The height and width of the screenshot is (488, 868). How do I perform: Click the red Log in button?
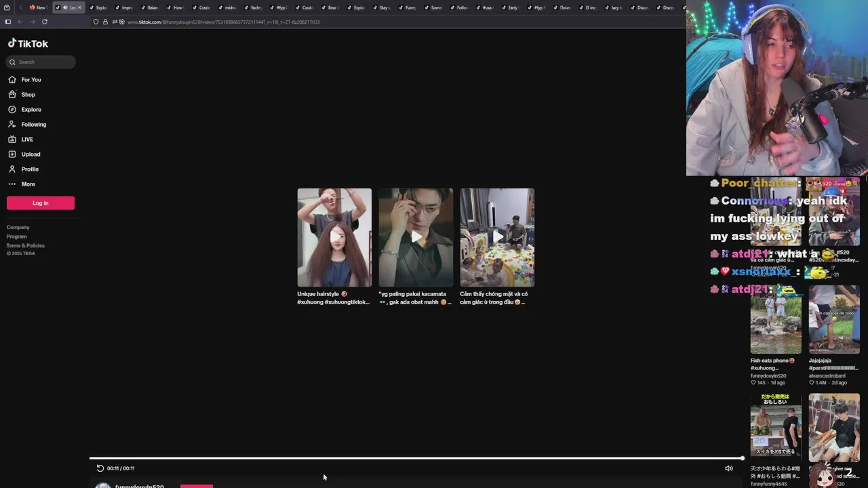click(41, 203)
